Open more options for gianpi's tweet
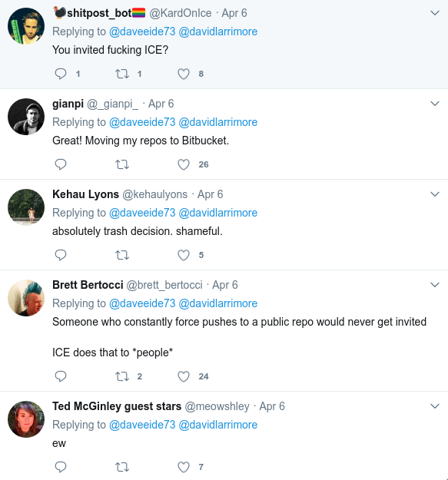The image size is (448, 480). pyautogui.click(x=435, y=104)
